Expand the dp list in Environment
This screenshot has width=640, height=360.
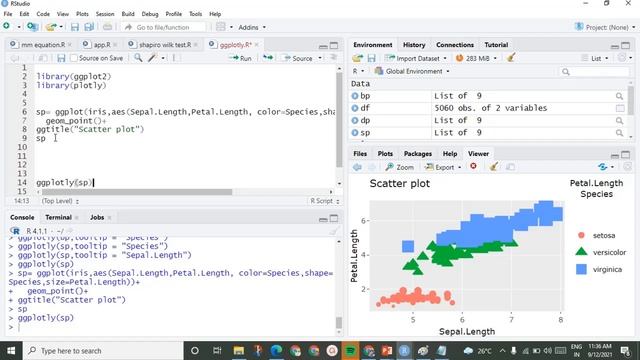pyautogui.click(x=355, y=120)
